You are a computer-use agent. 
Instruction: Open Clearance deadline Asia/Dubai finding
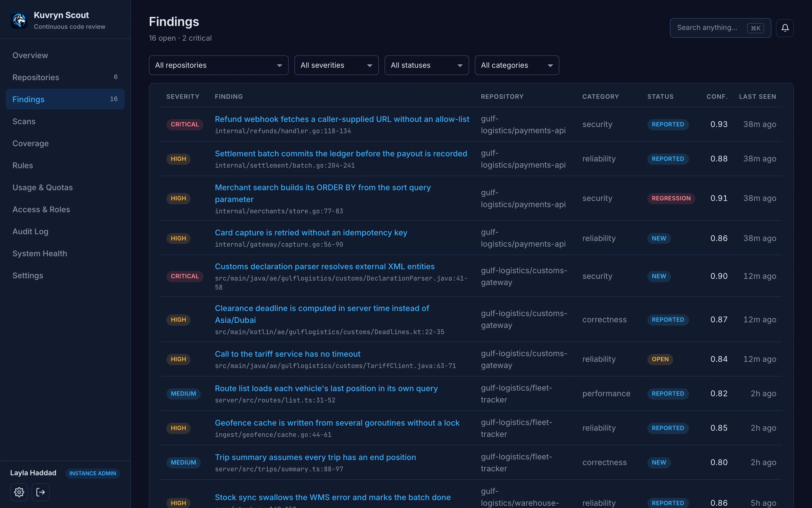click(322, 314)
